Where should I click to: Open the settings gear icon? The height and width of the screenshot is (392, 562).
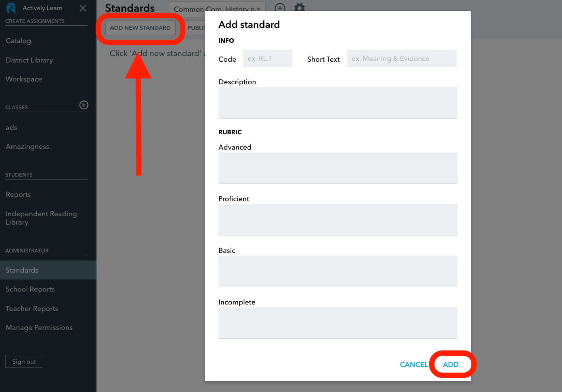[x=300, y=7]
